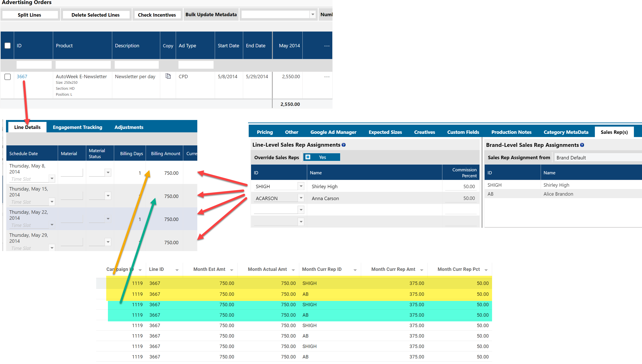Sort by the Billing Amount column header
Image resolution: width=642 pixels, height=364 pixels.
[165, 153]
